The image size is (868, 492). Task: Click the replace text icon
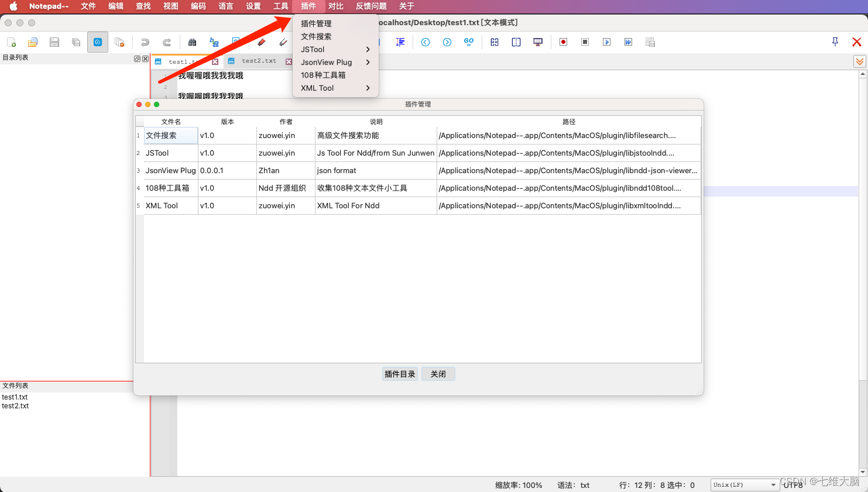(x=214, y=42)
